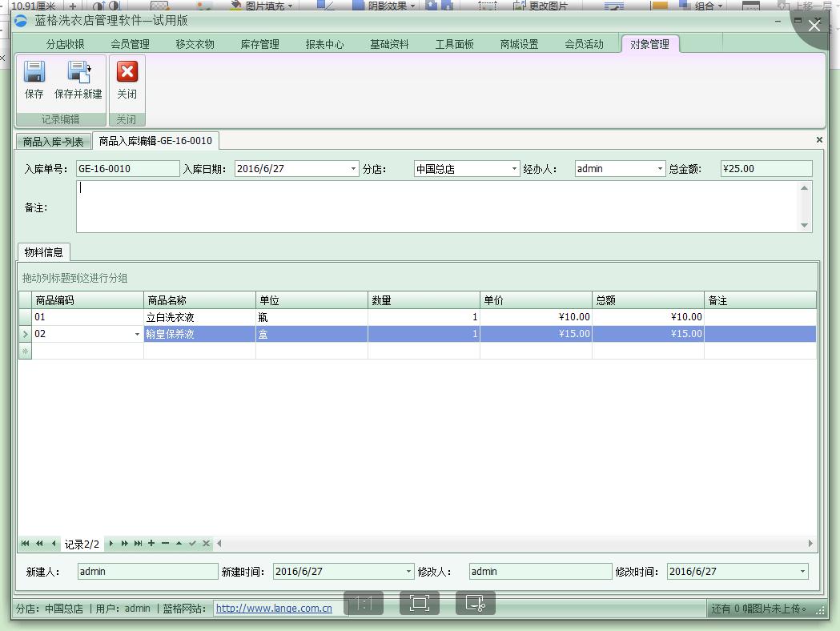Click the ¥10.00 unit price cell

[x=536, y=317]
